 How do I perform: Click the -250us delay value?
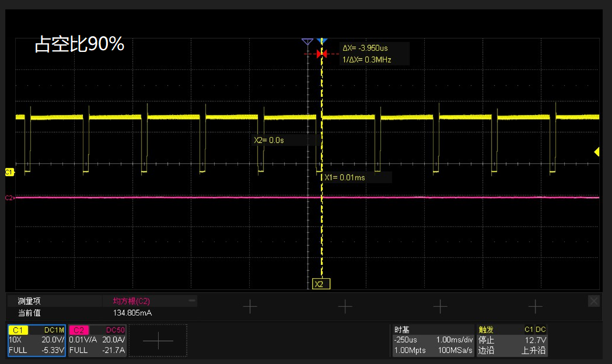click(x=405, y=340)
